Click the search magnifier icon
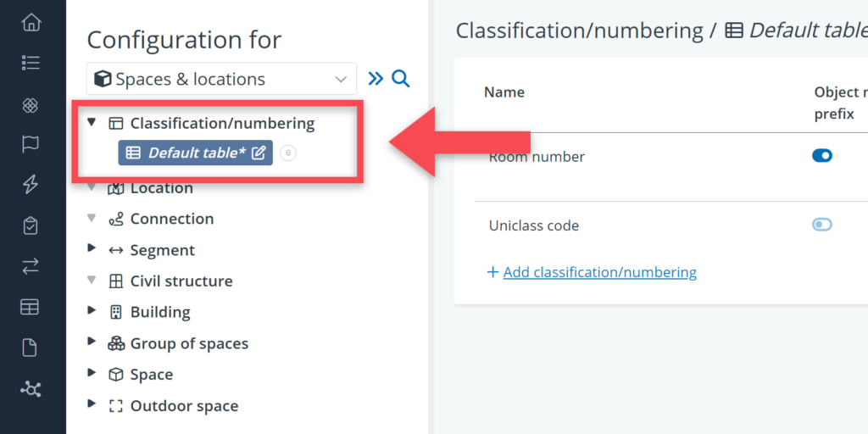 401,79
